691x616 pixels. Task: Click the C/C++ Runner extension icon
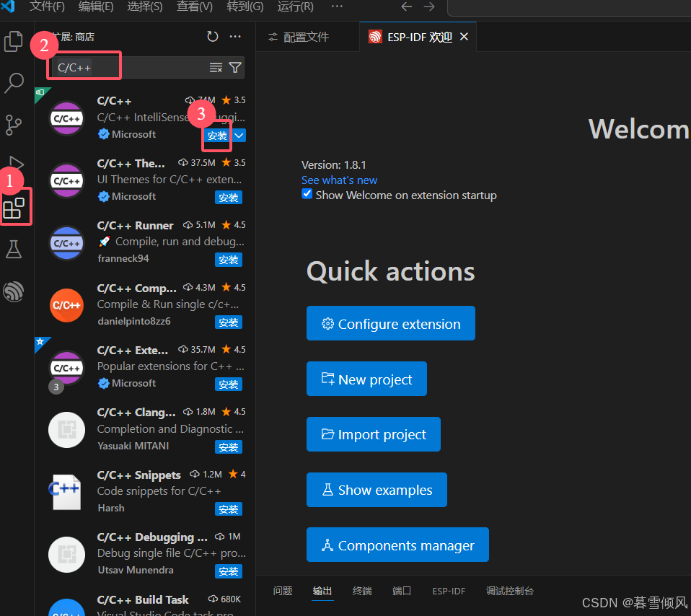point(66,243)
